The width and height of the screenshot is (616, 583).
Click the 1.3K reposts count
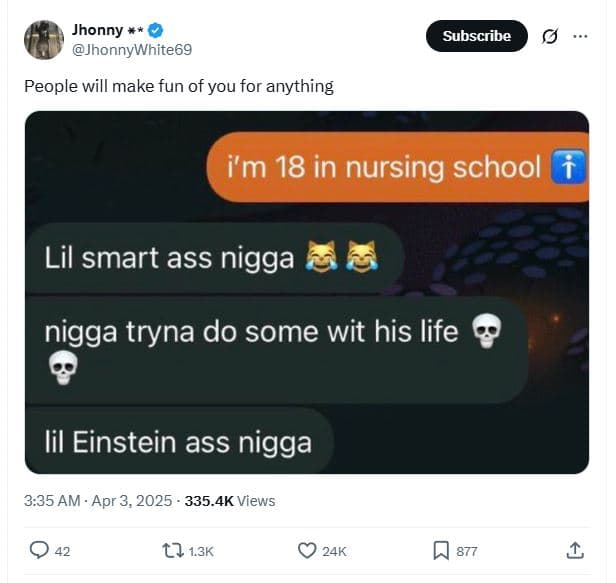202,551
